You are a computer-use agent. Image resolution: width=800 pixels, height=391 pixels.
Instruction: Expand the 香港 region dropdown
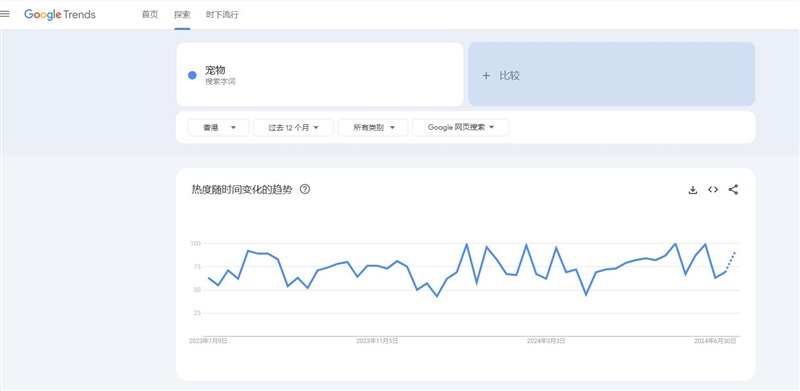[218, 128]
